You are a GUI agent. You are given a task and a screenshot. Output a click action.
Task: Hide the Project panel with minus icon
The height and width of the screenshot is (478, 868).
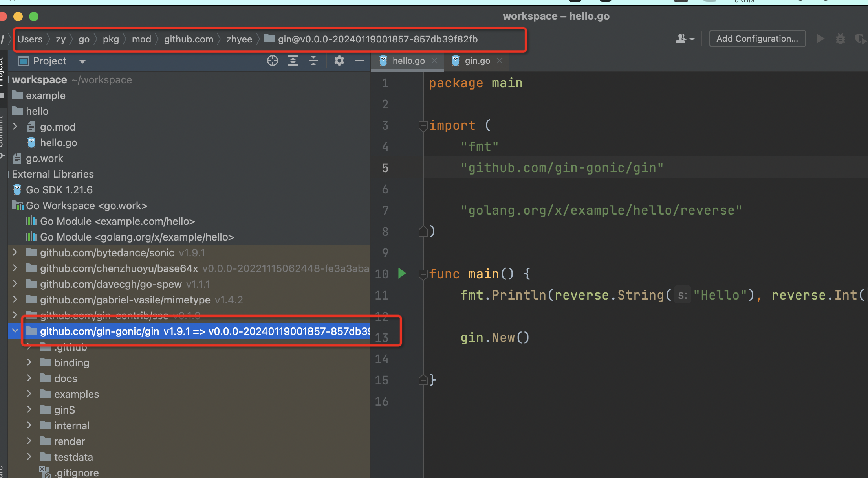coord(360,61)
